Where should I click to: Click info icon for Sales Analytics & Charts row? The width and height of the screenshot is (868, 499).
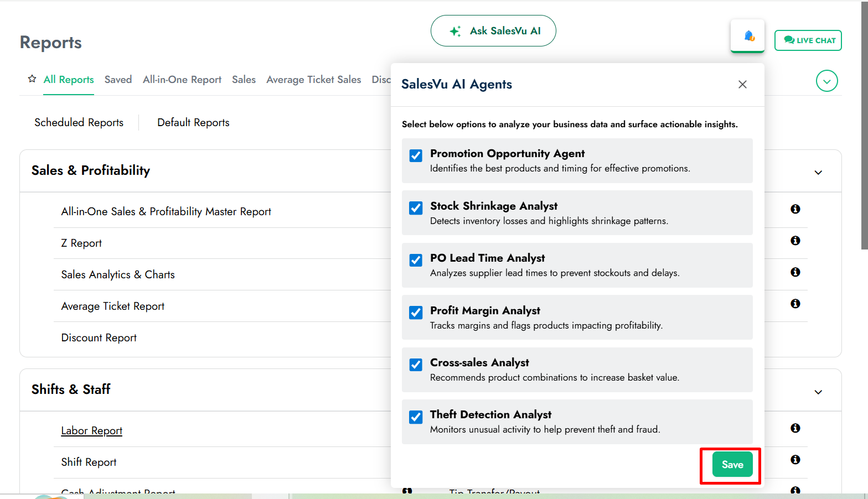pos(795,272)
